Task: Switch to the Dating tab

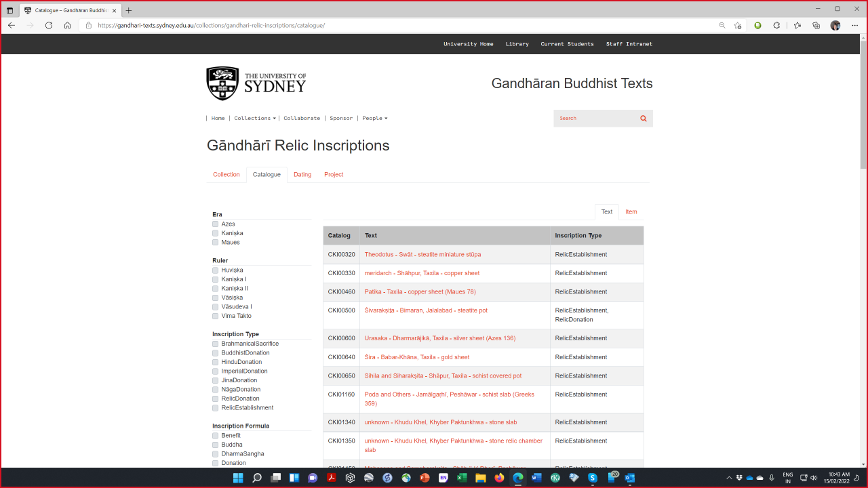Action: tap(302, 175)
